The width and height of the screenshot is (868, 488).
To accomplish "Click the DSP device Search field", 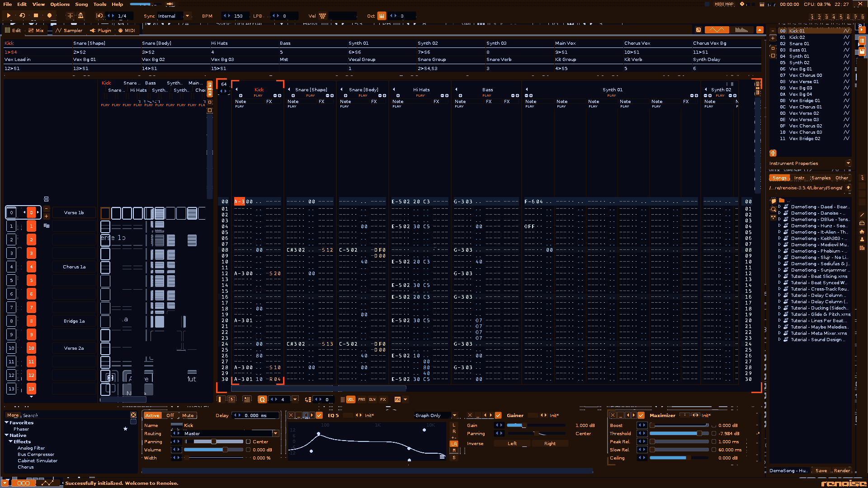I will point(75,415).
